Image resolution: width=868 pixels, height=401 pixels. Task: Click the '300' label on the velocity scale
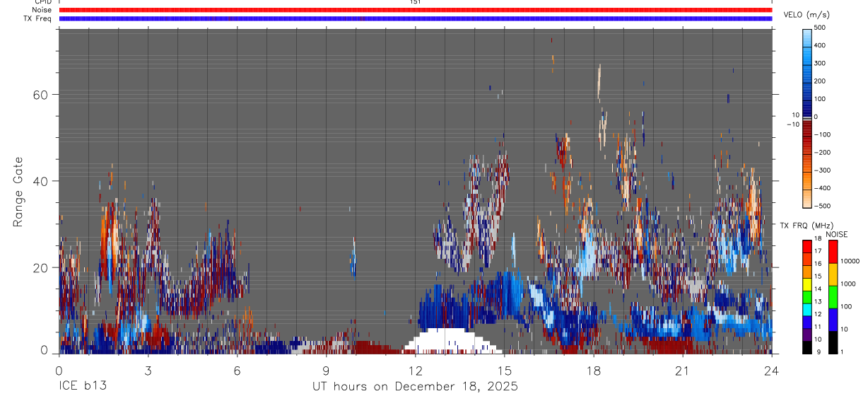pyautogui.click(x=820, y=63)
